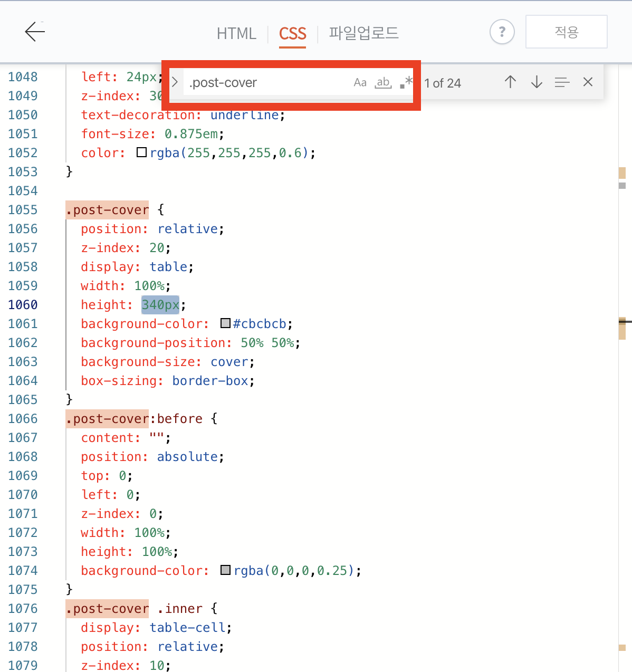Switch to the CSS tab
The width and height of the screenshot is (632, 672).
(x=292, y=34)
